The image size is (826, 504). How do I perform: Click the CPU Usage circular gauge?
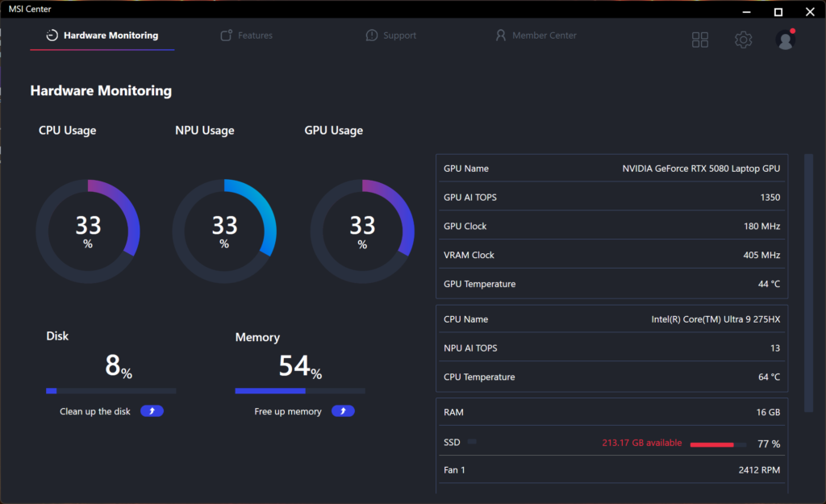[88, 231]
